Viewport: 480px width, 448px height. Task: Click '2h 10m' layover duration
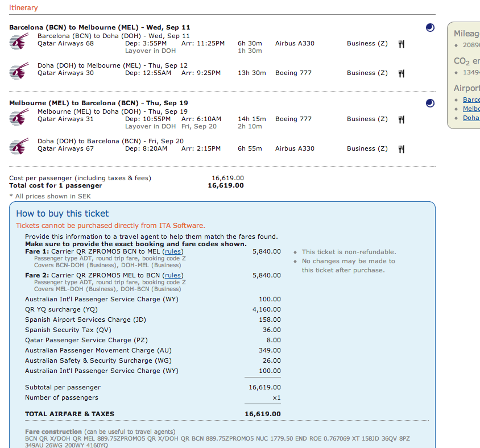point(250,126)
